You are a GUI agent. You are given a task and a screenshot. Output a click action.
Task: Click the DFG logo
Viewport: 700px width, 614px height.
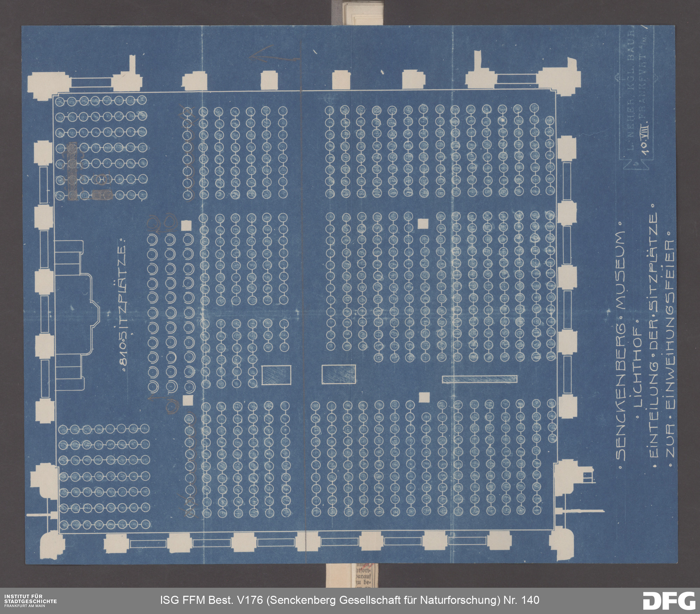(x=669, y=600)
